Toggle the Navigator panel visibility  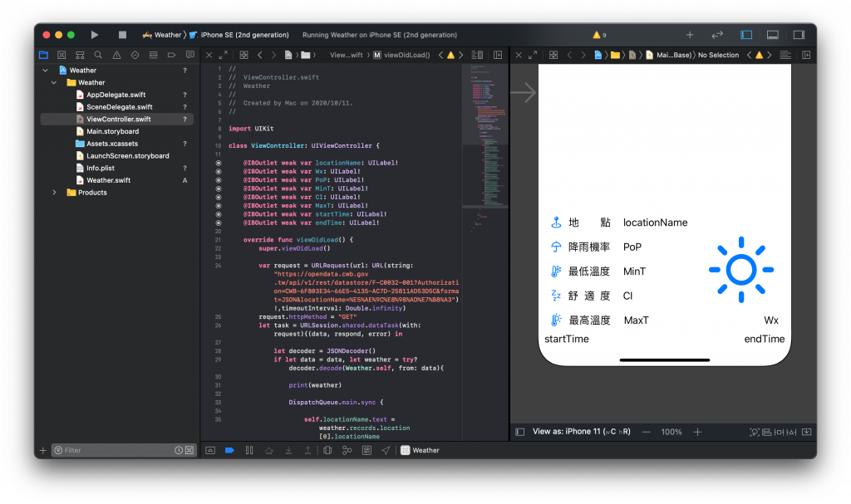point(746,35)
